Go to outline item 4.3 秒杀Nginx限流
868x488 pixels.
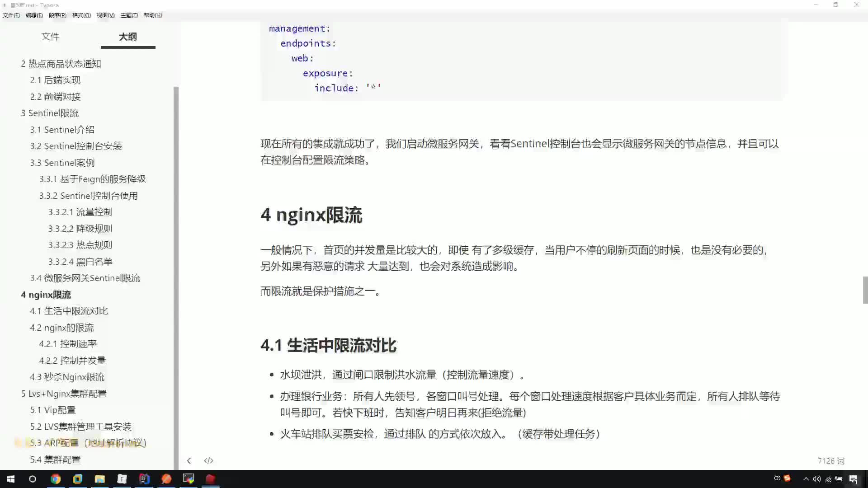pyautogui.click(x=67, y=377)
